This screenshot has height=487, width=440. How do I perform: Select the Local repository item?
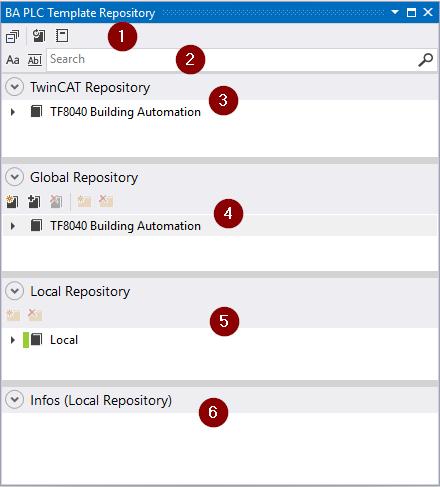pos(64,340)
